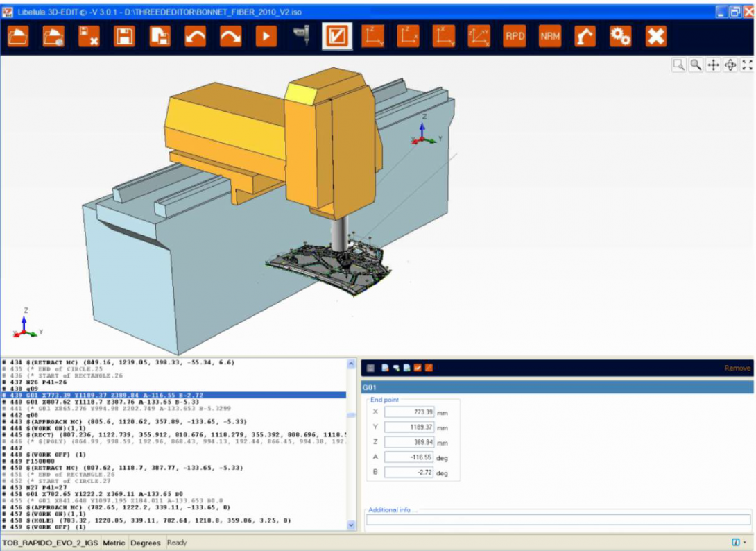The height and width of the screenshot is (551, 756).
Task: Click the Additional info text field
Action: [x=558, y=520]
